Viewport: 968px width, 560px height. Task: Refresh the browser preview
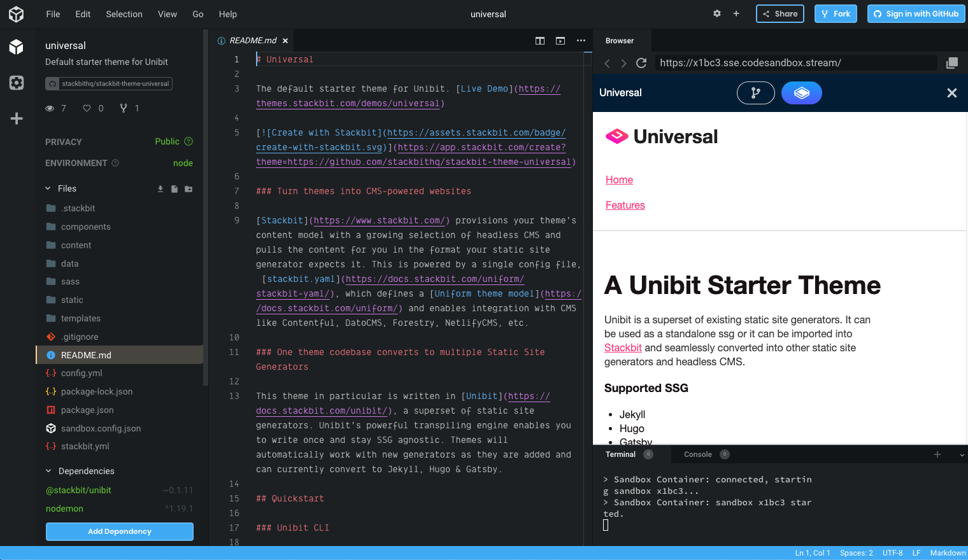click(641, 63)
